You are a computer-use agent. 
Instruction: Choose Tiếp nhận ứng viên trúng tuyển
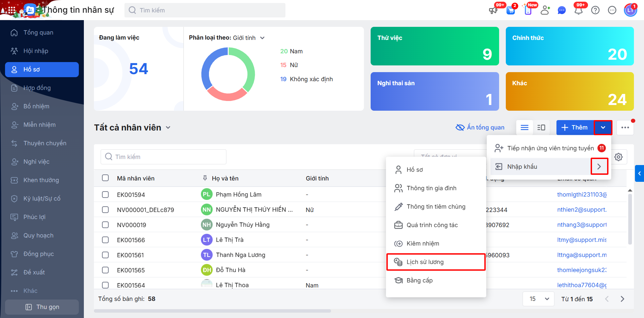pos(550,148)
